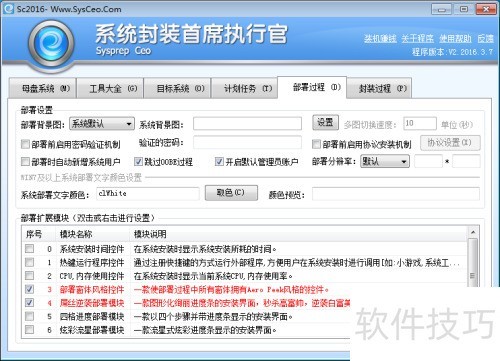Enable 部署前启用密码验证机制 checkbox
This screenshot has width=500, height=361.
pos(25,144)
